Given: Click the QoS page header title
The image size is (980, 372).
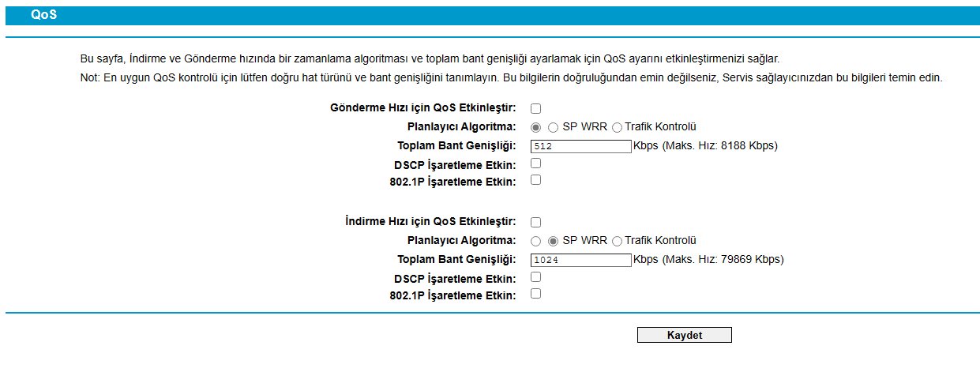Looking at the screenshot, I should [44, 15].
